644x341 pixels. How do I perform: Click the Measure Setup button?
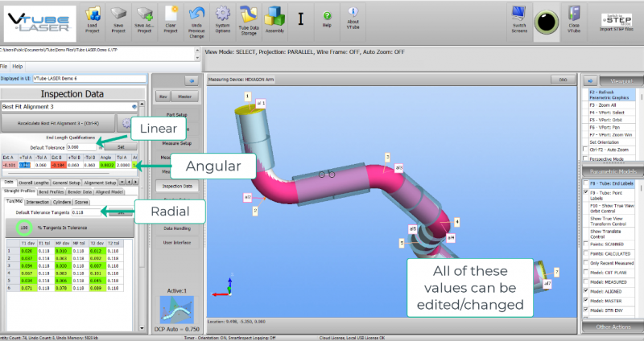click(177, 143)
